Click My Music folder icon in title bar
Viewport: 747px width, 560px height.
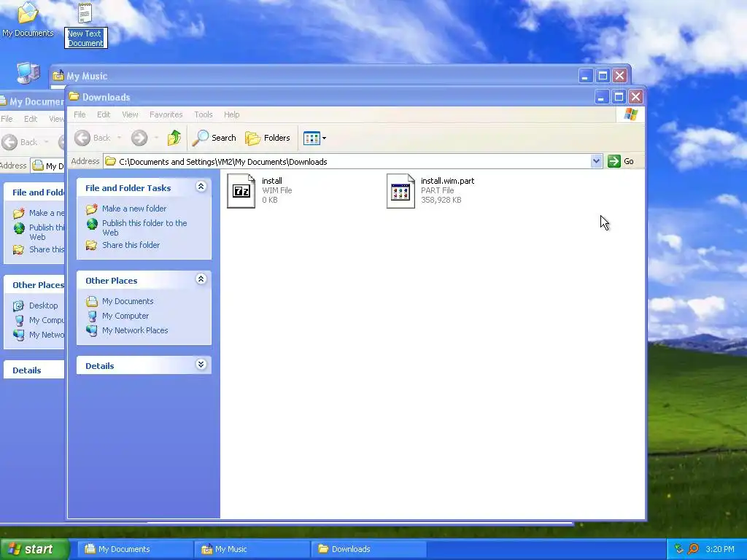[x=58, y=76]
